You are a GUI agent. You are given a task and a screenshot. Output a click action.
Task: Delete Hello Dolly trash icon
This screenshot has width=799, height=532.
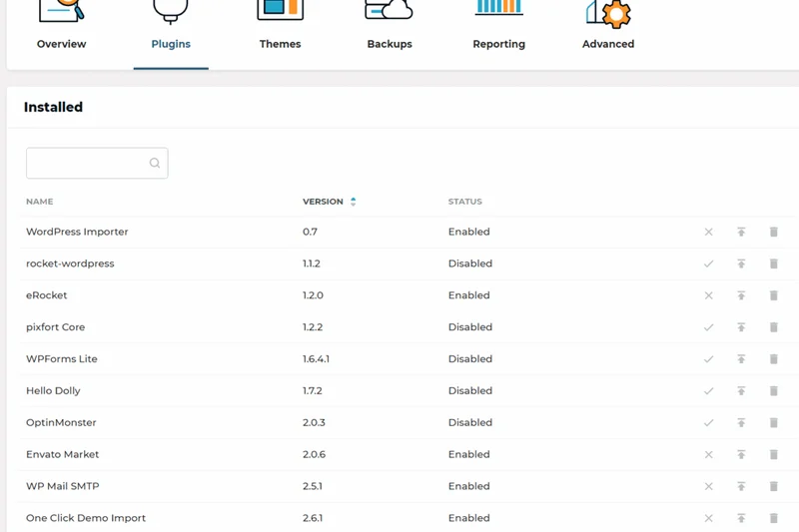(x=773, y=391)
